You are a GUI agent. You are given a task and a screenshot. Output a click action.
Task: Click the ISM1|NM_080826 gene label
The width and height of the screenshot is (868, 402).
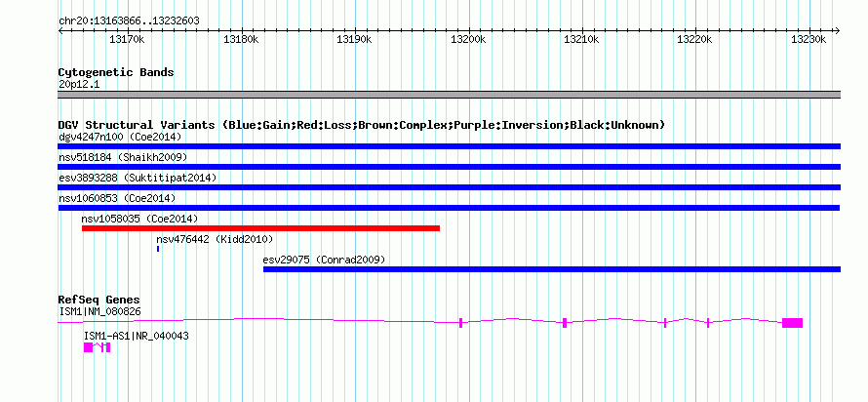99,312
